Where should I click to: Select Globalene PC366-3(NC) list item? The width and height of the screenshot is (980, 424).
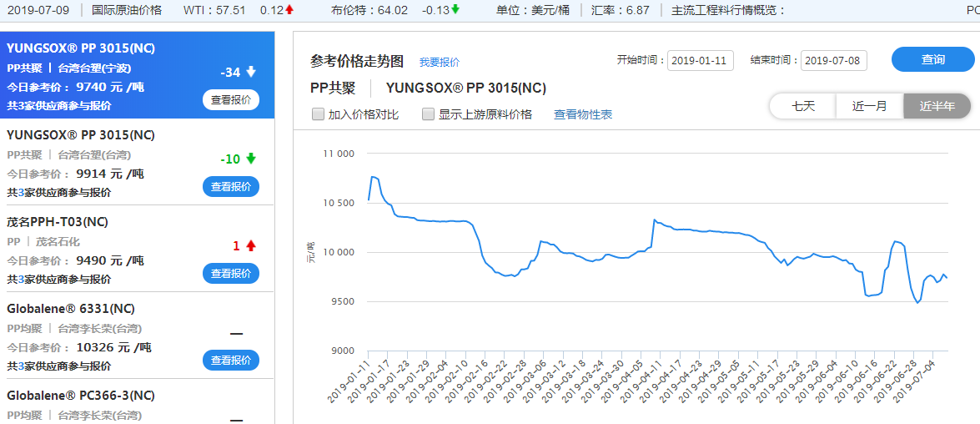80,396
